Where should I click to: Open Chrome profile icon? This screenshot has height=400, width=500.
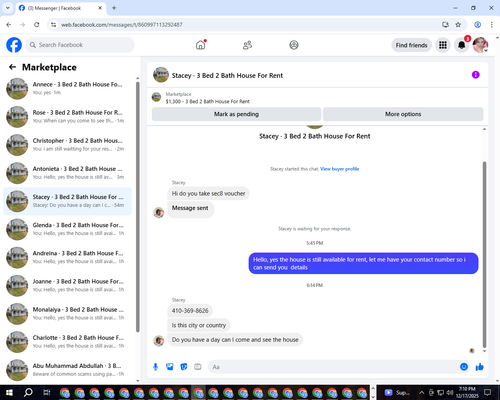[x=477, y=25]
